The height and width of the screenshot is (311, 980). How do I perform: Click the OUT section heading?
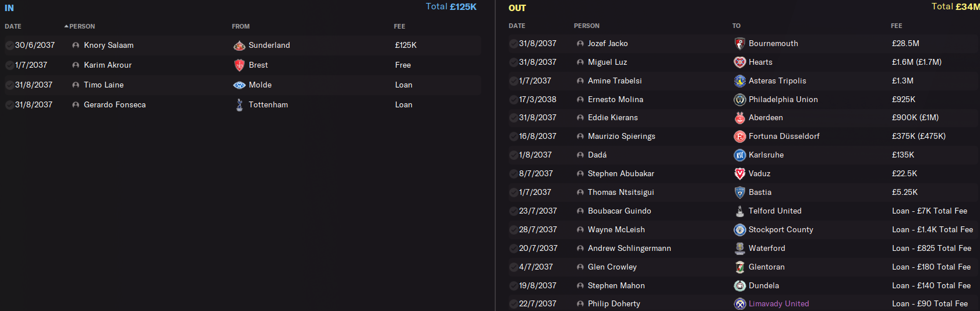pyautogui.click(x=517, y=8)
